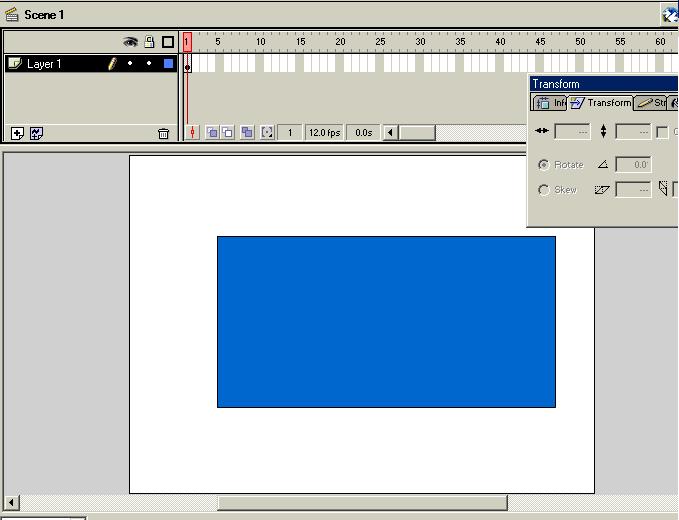The width and height of the screenshot is (679, 520).
Task: Click the Center Frame button in timeline
Action: pos(193,132)
